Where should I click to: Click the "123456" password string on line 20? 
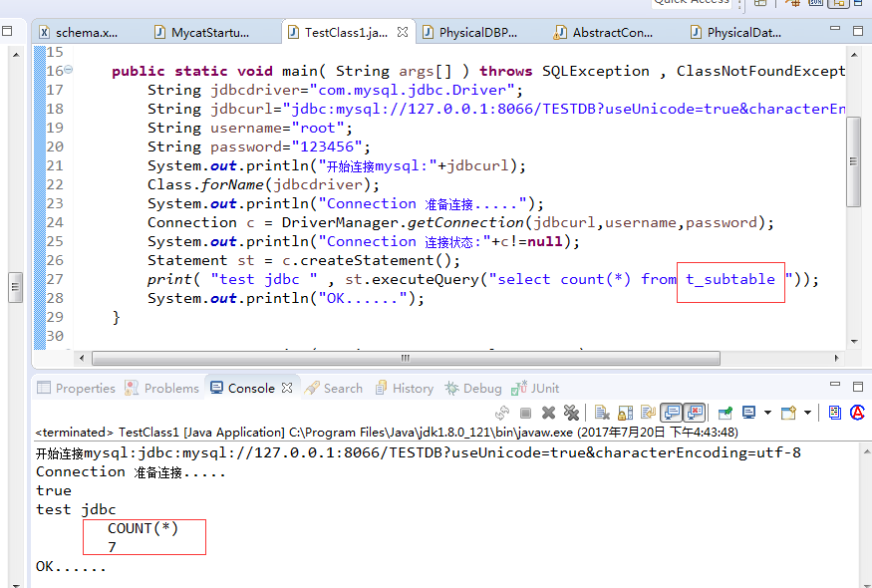327,147
